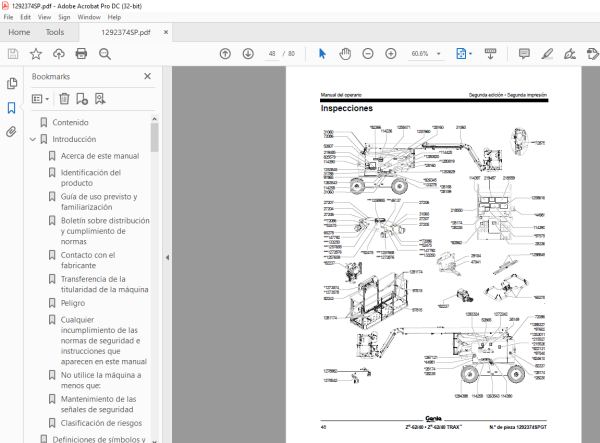Image resolution: width=600 pixels, height=443 pixels.
Task: Click the share file icon at toolbar end
Action: tap(592, 54)
